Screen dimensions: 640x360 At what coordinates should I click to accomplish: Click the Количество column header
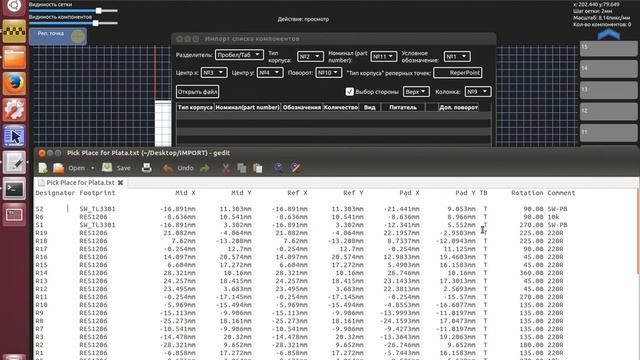pos(341,107)
